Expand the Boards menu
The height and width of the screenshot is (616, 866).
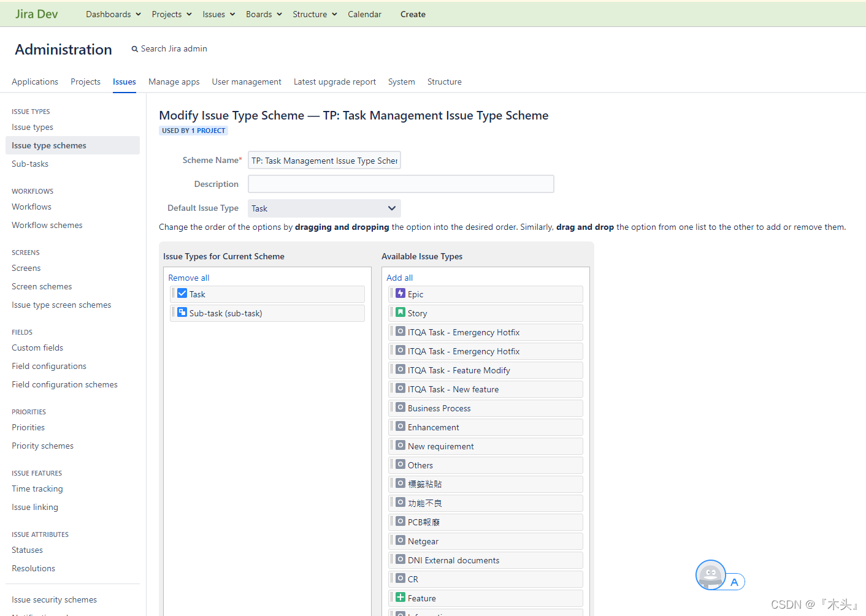(264, 14)
